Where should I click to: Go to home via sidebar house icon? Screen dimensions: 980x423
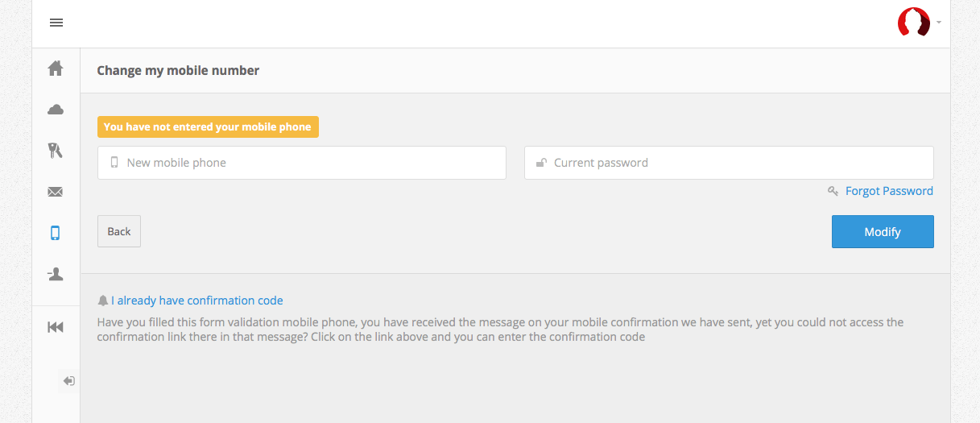[56, 68]
